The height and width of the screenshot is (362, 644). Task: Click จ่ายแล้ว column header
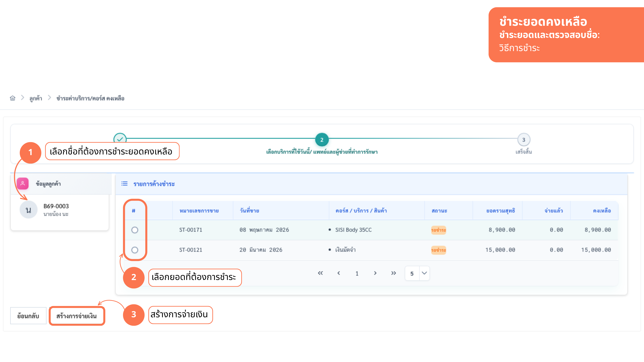click(554, 211)
